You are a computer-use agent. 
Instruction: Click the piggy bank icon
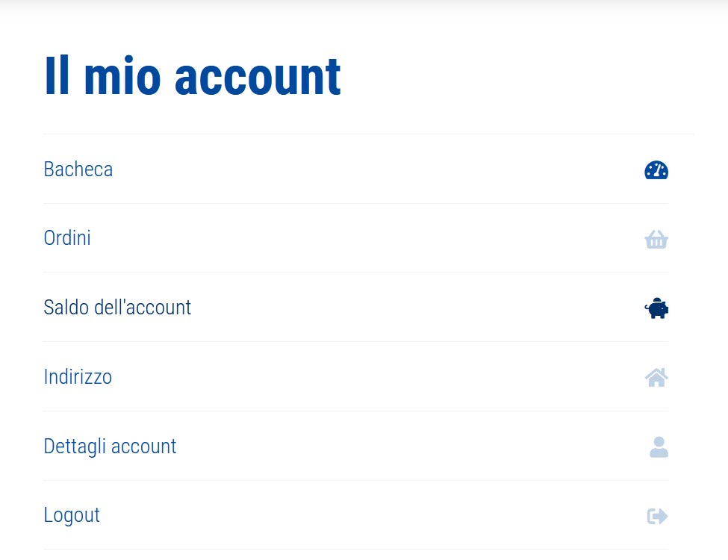coord(656,308)
